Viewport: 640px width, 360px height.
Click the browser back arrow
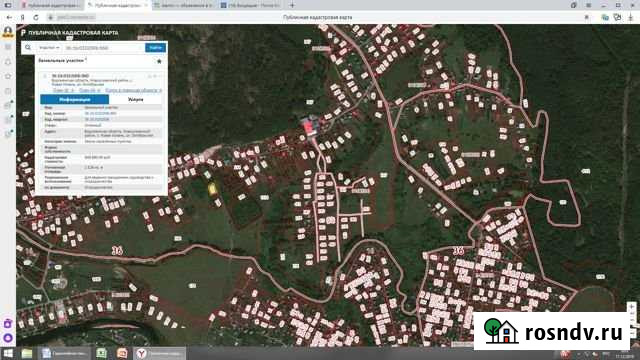(x=9, y=17)
